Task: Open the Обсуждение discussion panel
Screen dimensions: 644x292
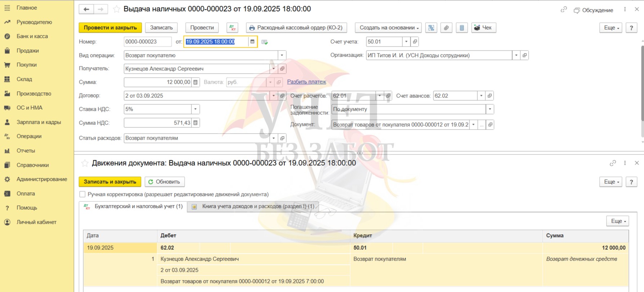Action: click(594, 10)
